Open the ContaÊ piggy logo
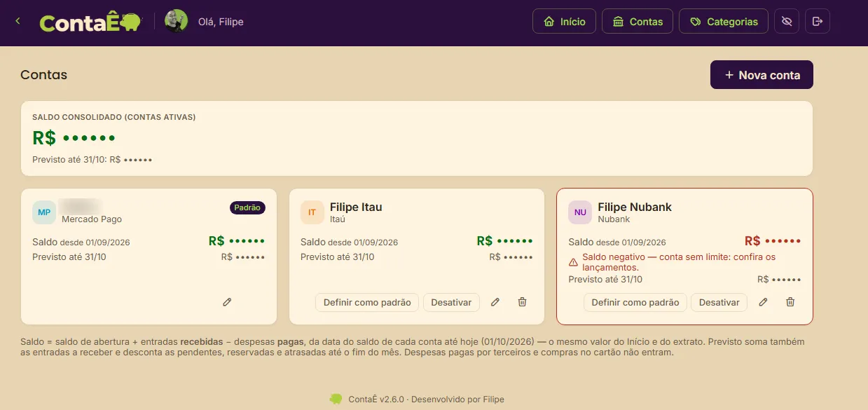Viewport: 868px width, 410px height. click(90, 22)
